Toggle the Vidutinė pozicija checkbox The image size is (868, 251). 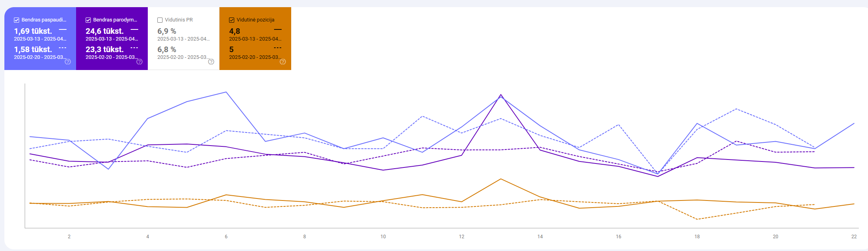click(232, 20)
